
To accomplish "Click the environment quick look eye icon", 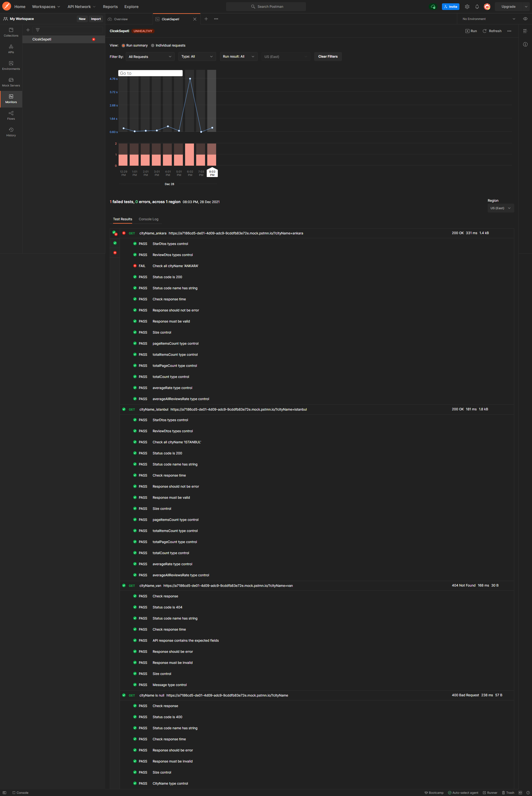I will click(525, 19).
